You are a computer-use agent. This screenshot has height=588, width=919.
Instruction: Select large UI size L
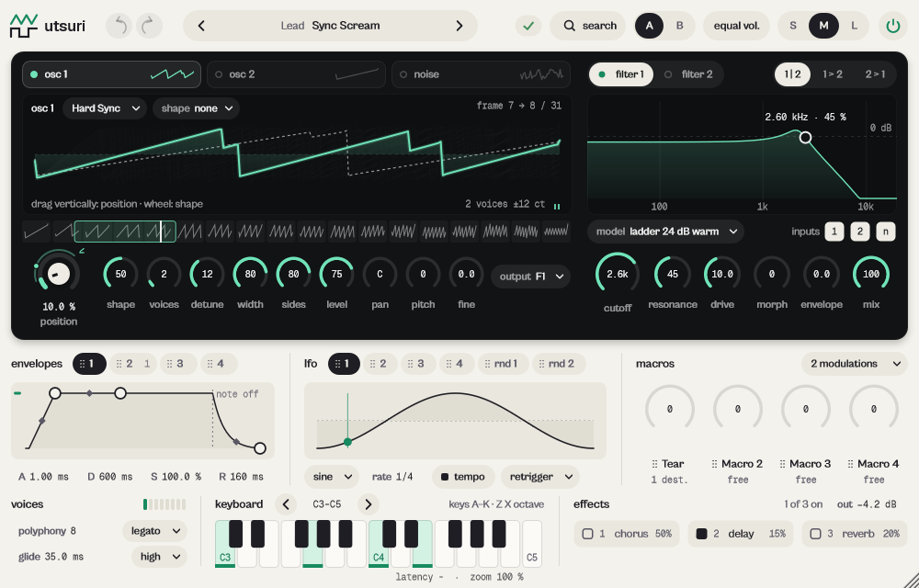click(854, 26)
